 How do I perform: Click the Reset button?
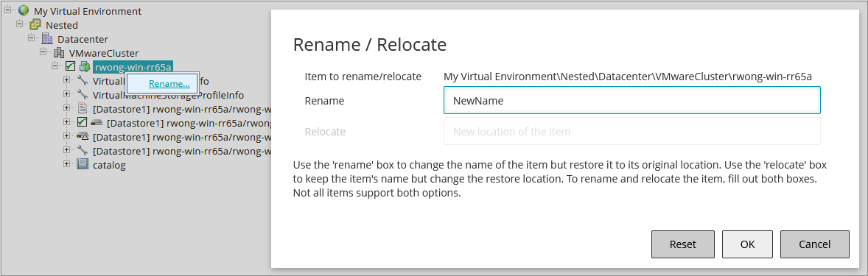point(682,244)
